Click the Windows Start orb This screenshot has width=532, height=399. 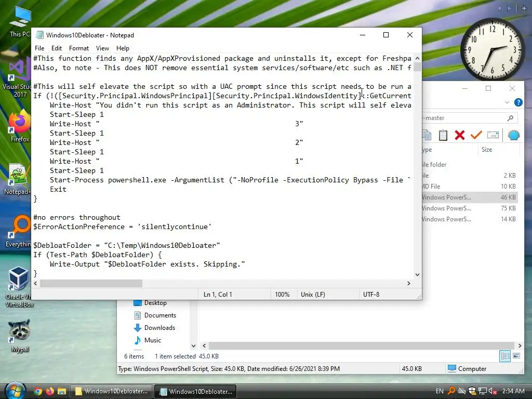point(16,391)
